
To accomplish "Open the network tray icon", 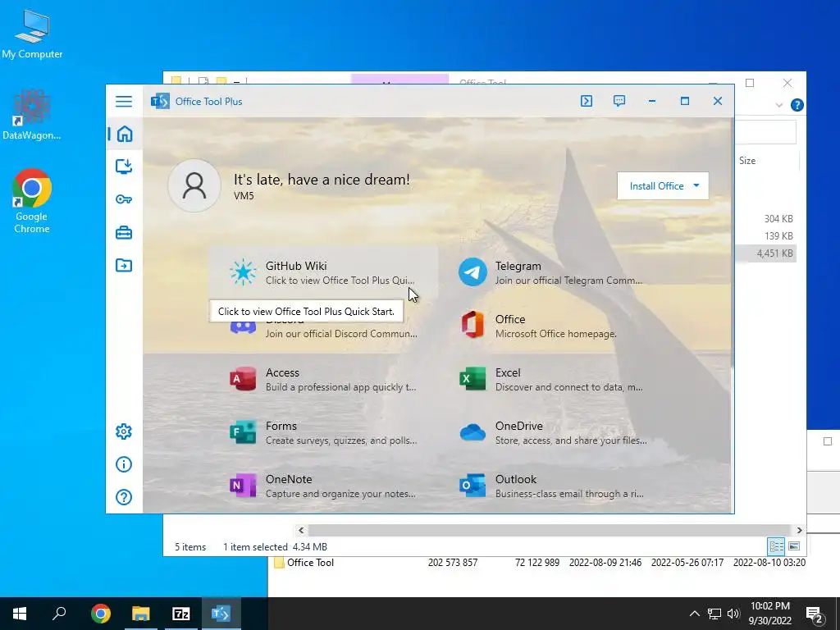I will coord(714,614).
